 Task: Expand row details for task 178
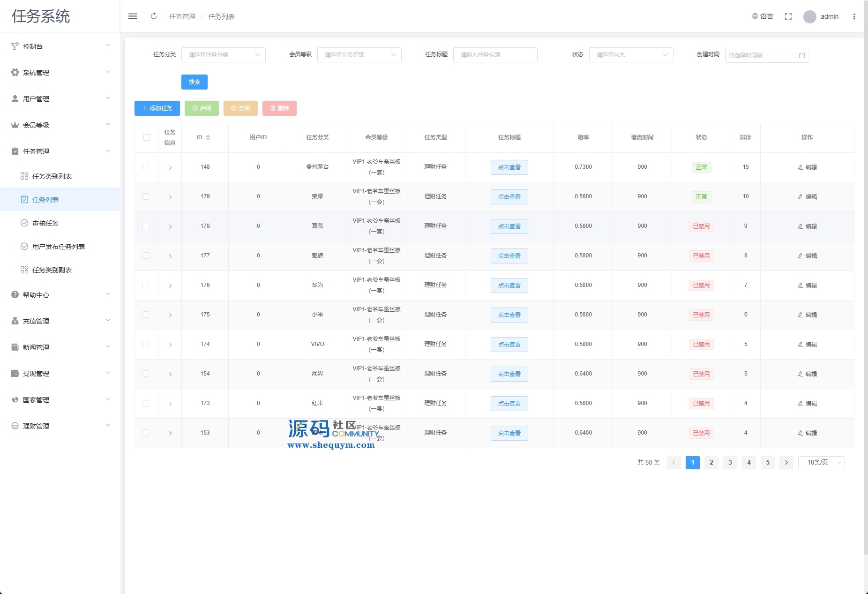click(170, 226)
